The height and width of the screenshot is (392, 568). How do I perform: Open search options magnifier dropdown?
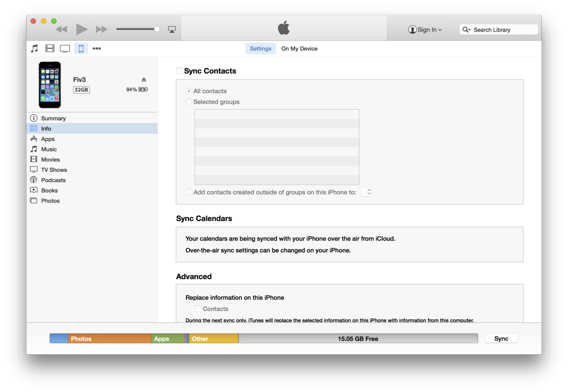click(466, 30)
